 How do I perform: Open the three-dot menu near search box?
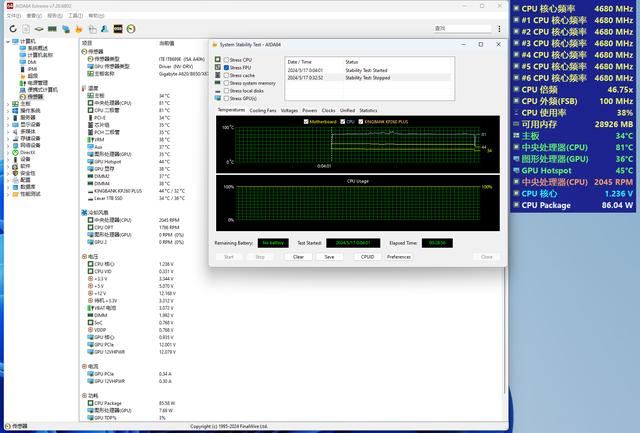499,29
